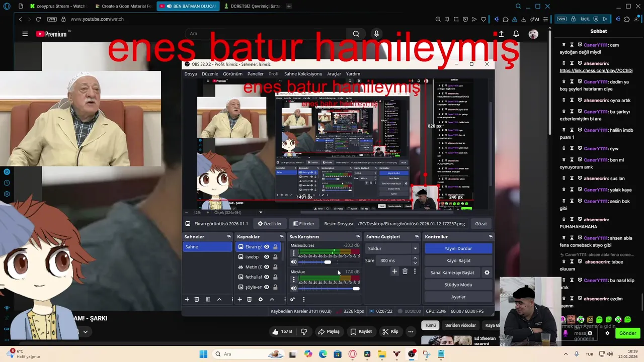Hide the Metin text source
Viewport: 644px width, 362px height.
[267, 267]
